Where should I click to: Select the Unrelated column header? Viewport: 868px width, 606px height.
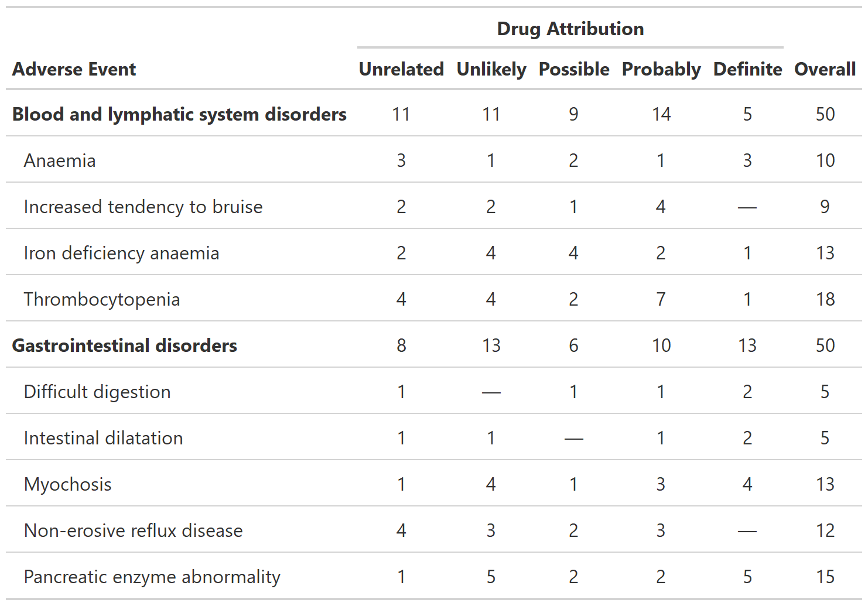point(401,69)
